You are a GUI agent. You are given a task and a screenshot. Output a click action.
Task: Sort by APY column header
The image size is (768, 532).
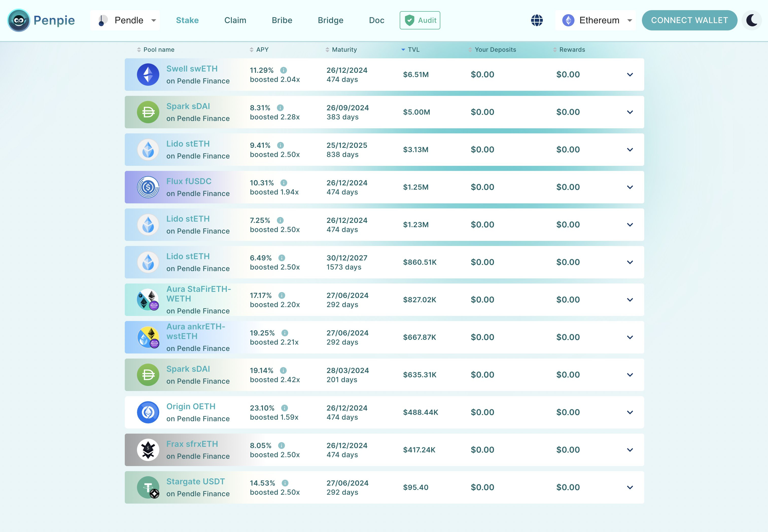click(x=259, y=50)
